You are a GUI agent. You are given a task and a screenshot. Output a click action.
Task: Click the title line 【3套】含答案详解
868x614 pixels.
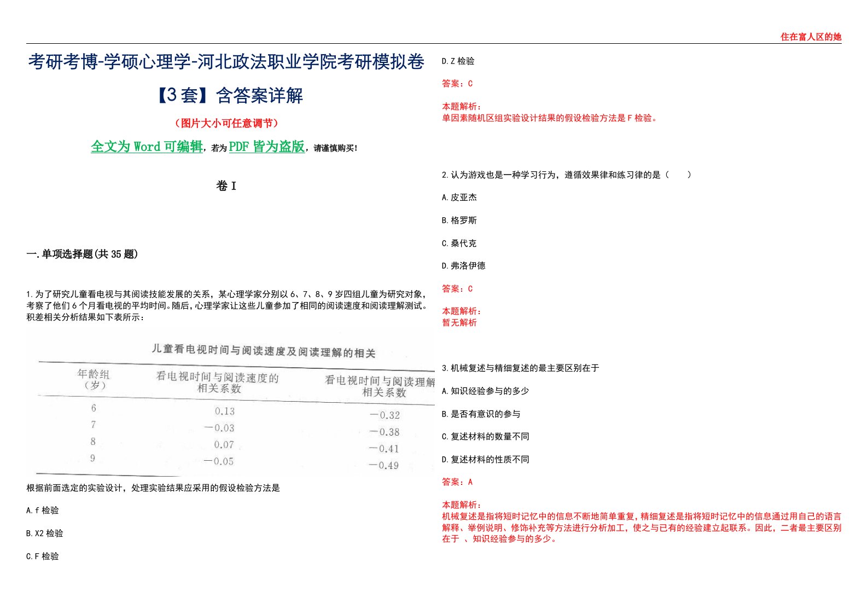click(x=227, y=95)
